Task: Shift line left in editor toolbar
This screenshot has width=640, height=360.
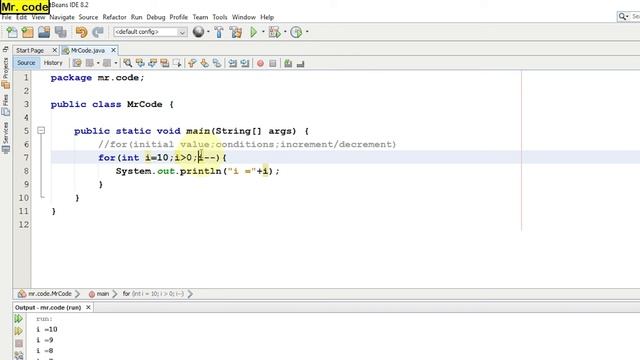Action: [x=233, y=63]
